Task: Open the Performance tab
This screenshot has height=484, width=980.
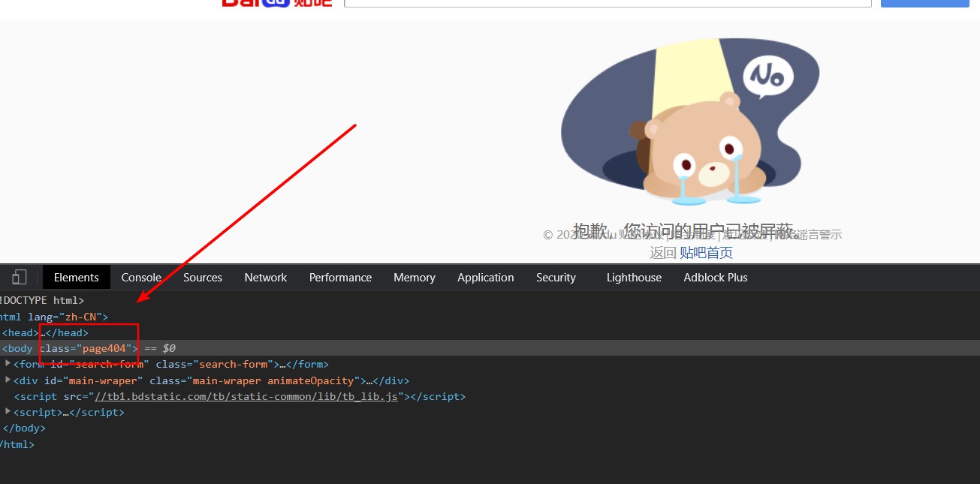Action: [340, 277]
